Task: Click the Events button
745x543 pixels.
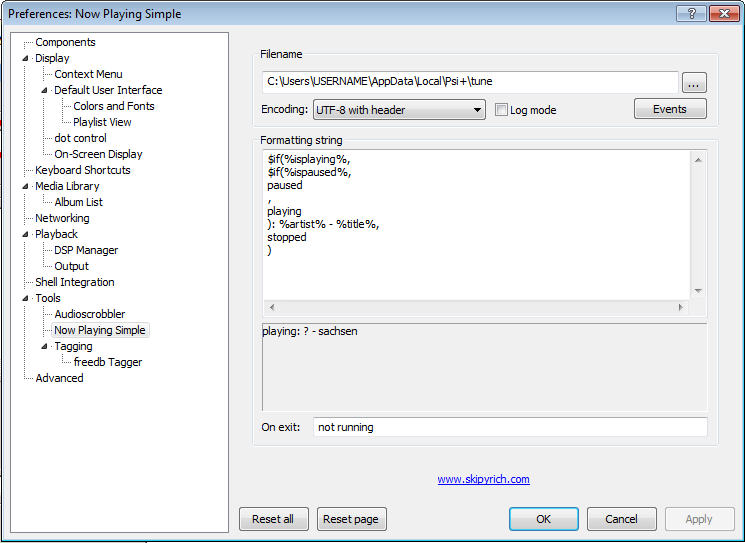Action: (x=669, y=109)
